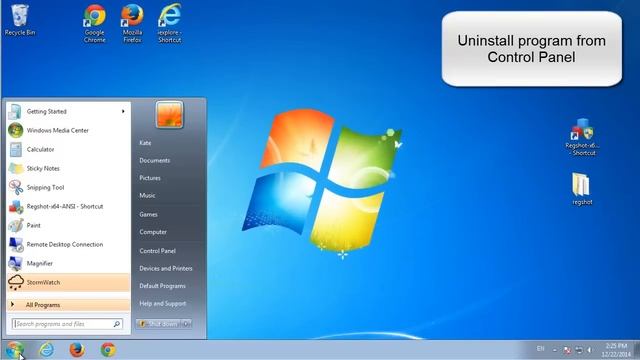Open Documents from Start menu
This screenshot has height=360, width=640.
pyautogui.click(x=155, y=160)
